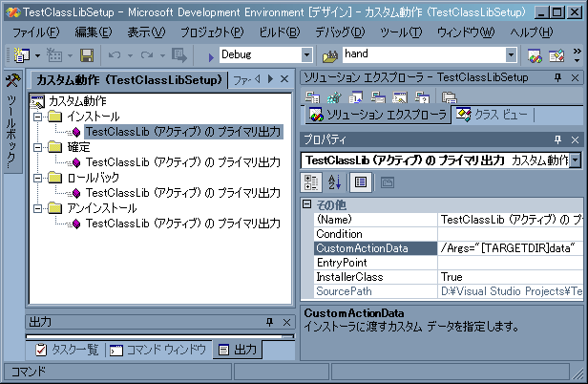588x384 pixels.
Task: Open the Undo history dropdown arrow
Action: click(x=130, y=56)
